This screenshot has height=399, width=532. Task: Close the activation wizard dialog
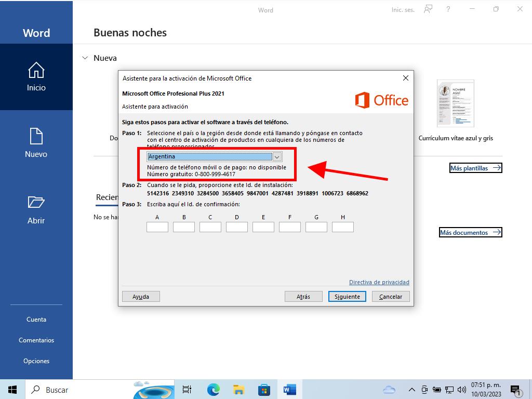tap(406, 78)
